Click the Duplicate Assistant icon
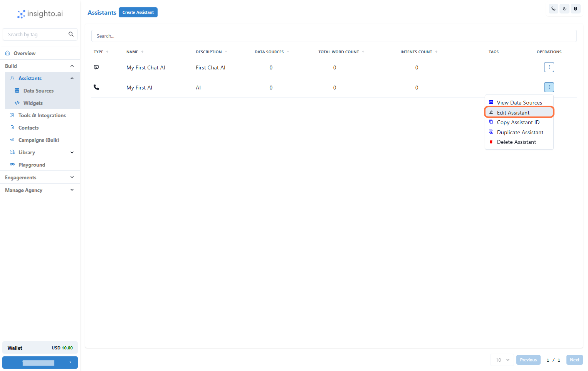 [x=491, y=132]
